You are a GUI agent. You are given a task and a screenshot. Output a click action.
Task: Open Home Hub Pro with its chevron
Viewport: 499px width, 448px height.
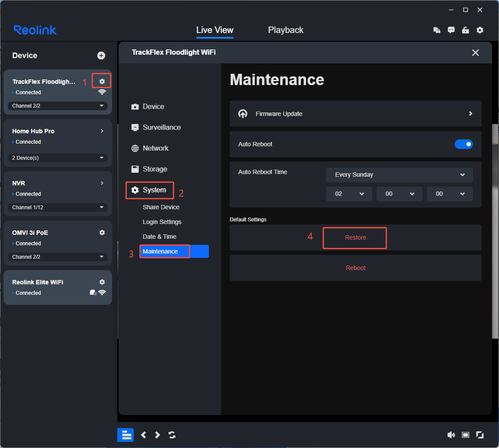(102, 131)
